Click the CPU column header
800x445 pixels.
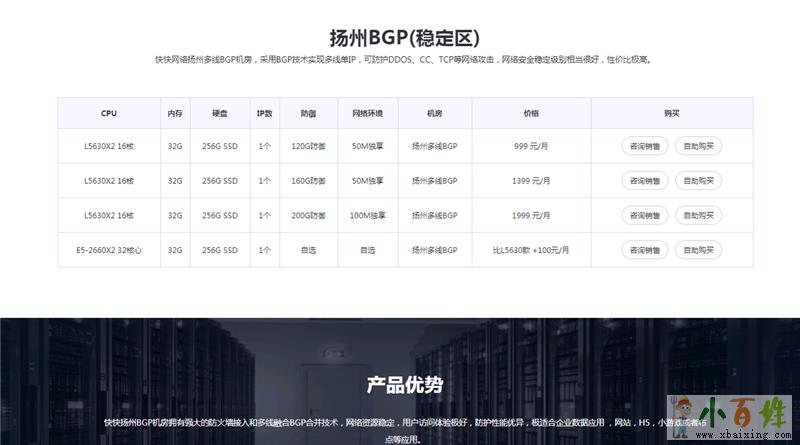[x=109, y=113]
